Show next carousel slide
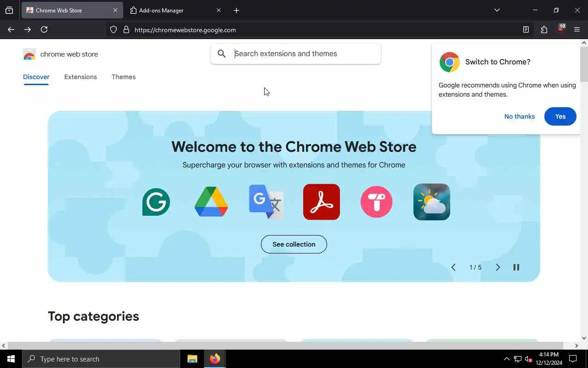 (498, 267)
